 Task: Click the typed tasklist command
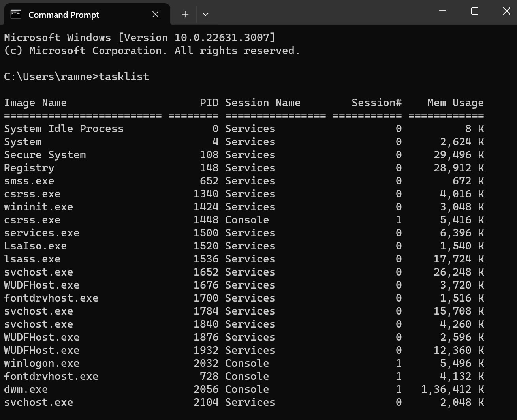coord(124,77)
